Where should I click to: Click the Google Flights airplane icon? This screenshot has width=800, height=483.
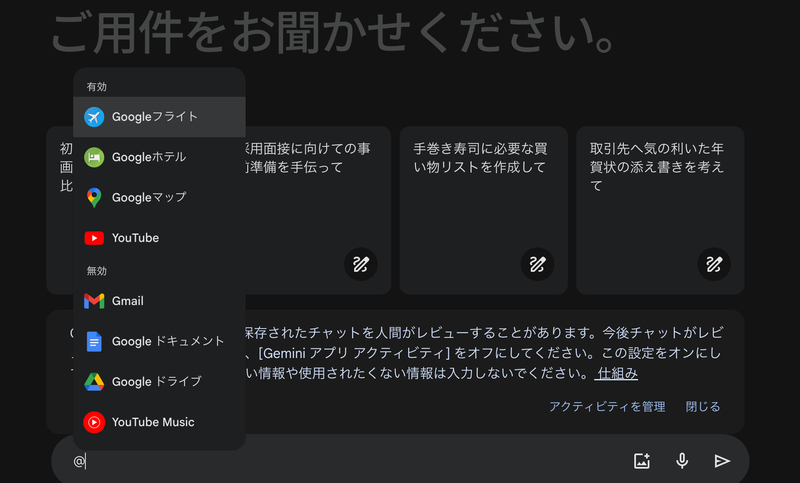tap(94, 117)
